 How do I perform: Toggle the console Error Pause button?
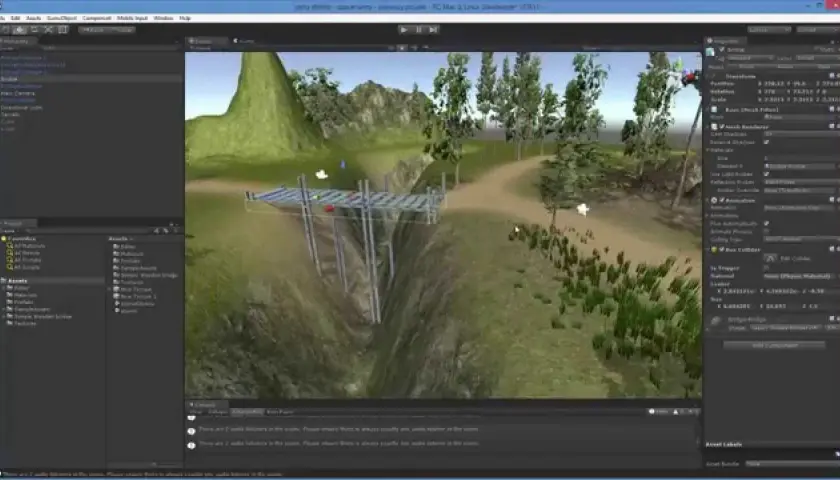[280, 411]
